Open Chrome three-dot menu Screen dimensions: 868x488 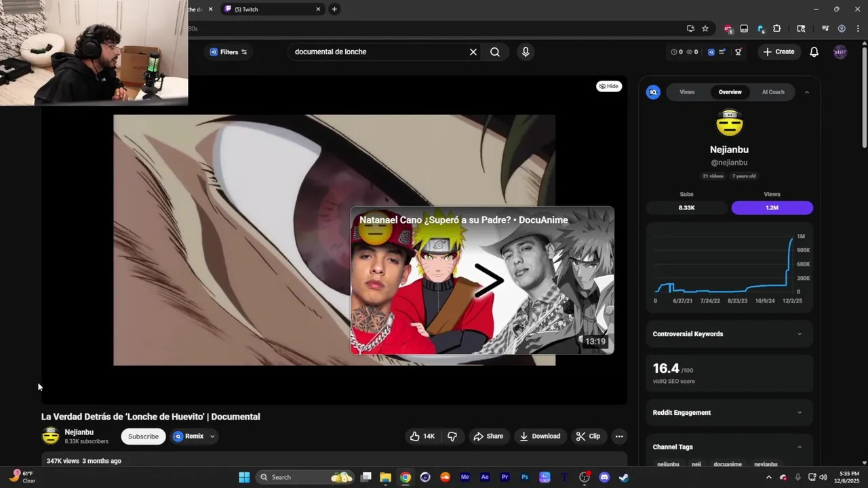point(858,28)
